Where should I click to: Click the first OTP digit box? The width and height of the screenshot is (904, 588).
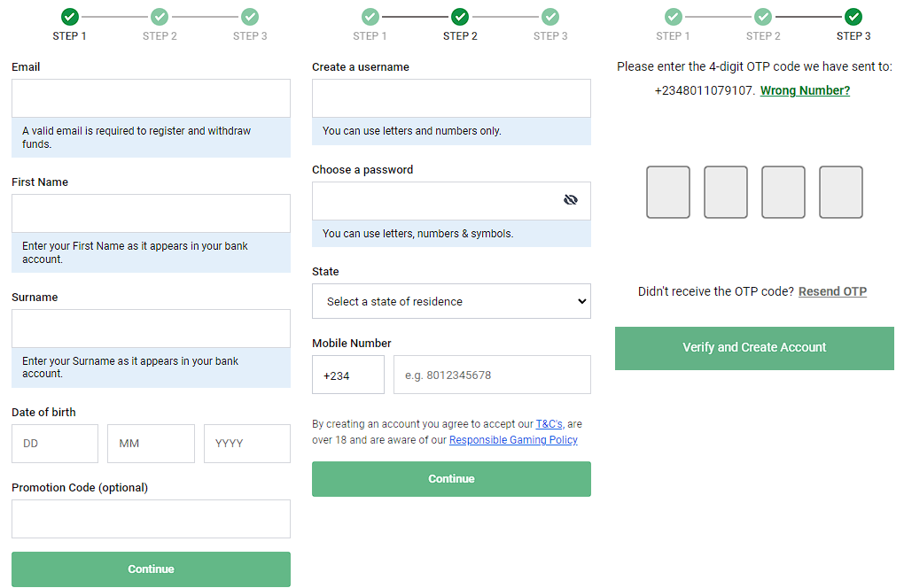667,192
